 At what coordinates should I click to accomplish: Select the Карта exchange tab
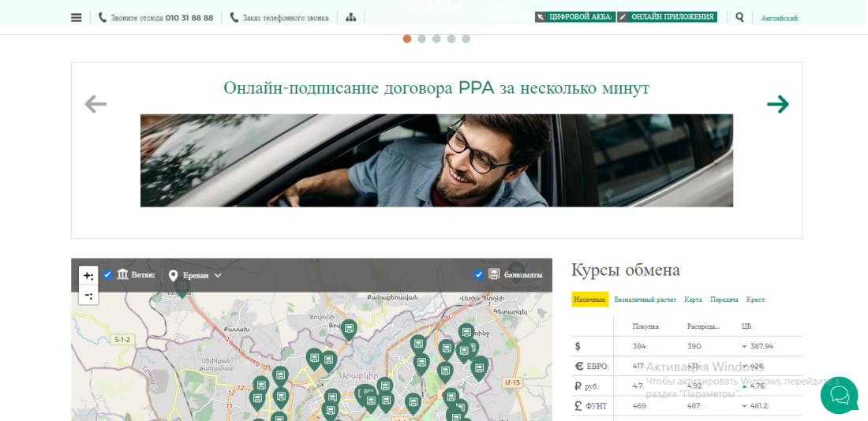[x=693, y=300]
